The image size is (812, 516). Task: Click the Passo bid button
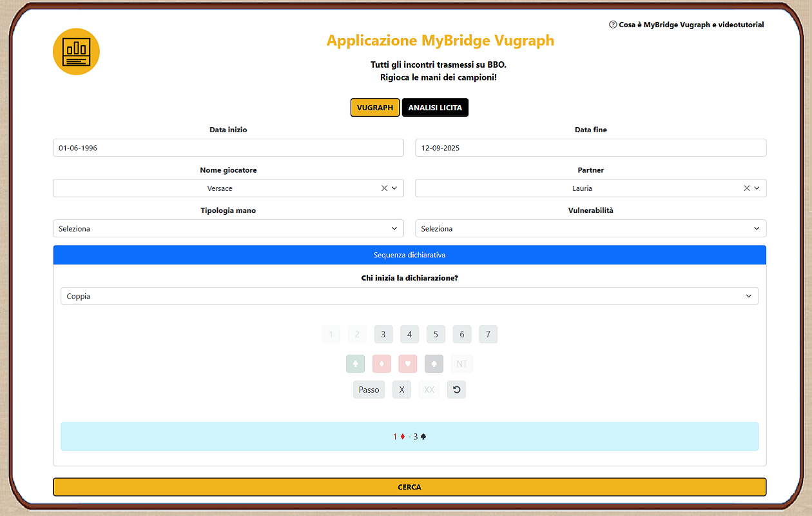coord(369,390)
